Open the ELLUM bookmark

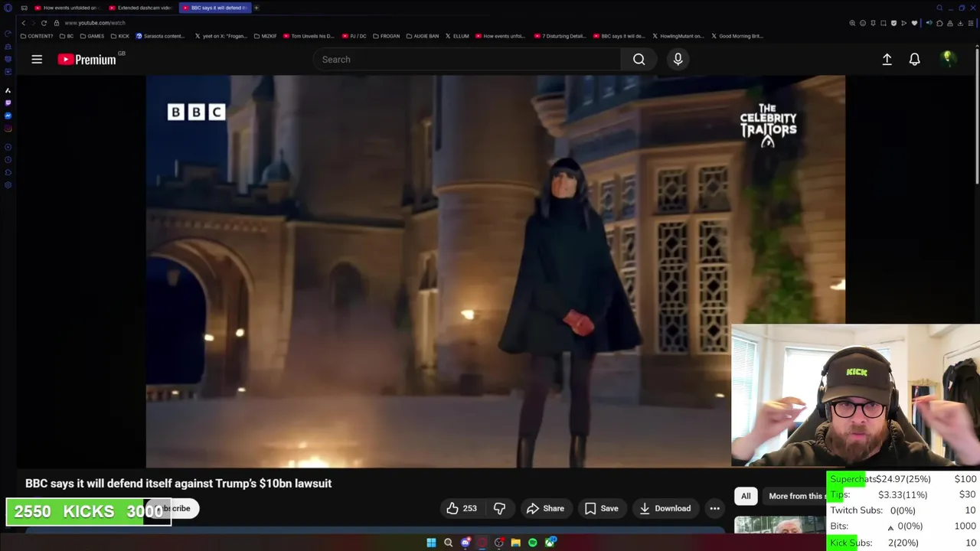click(457, 36)
